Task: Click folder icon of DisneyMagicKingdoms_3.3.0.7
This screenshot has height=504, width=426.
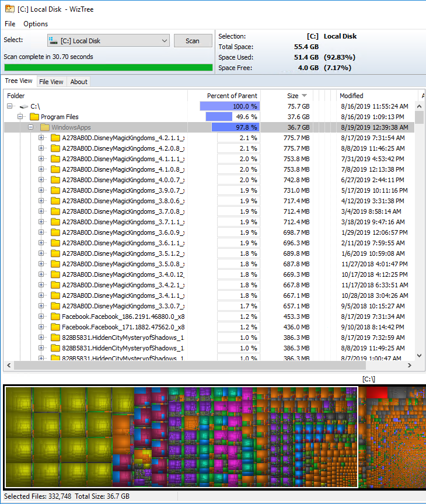Action: [x=55, y=306]
